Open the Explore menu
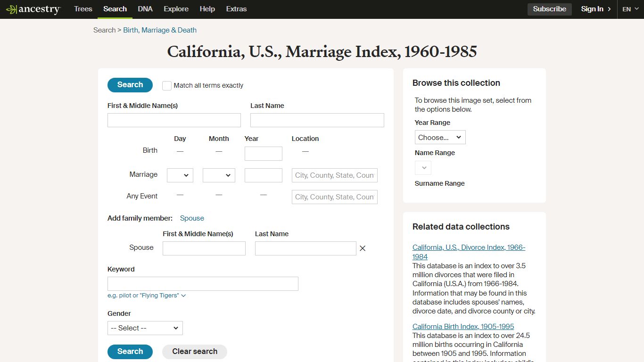This screenshot has width=644, height=362. point(176,9)
